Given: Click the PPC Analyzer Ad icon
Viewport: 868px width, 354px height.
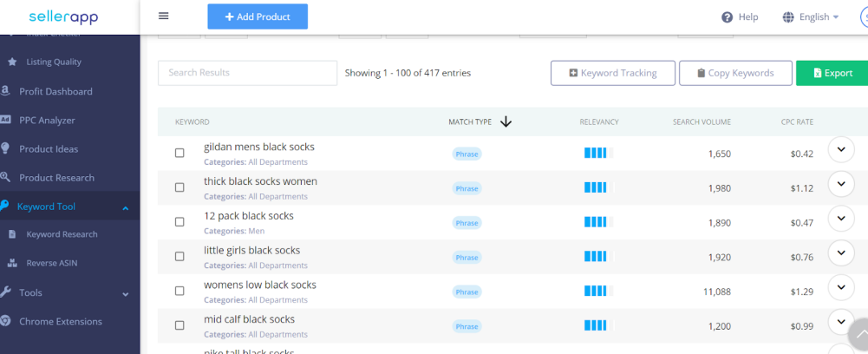Looking at the screenshot, I should pos(5,120).
